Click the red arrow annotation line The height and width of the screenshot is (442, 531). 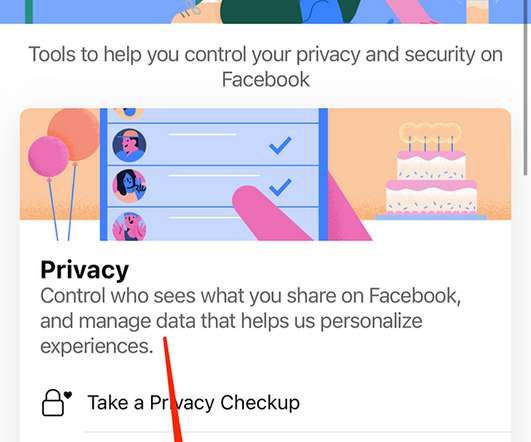pos(173,390)
